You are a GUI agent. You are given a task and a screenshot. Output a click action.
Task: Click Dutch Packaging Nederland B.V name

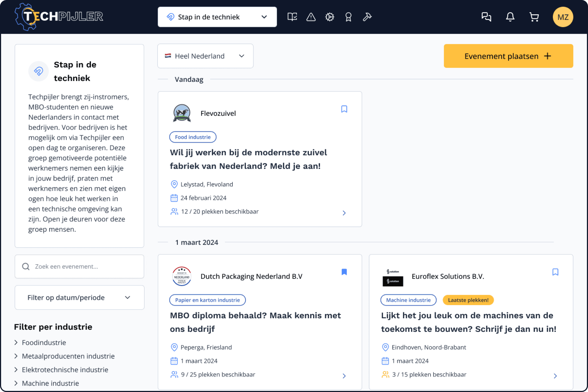(x=251, y=276)
